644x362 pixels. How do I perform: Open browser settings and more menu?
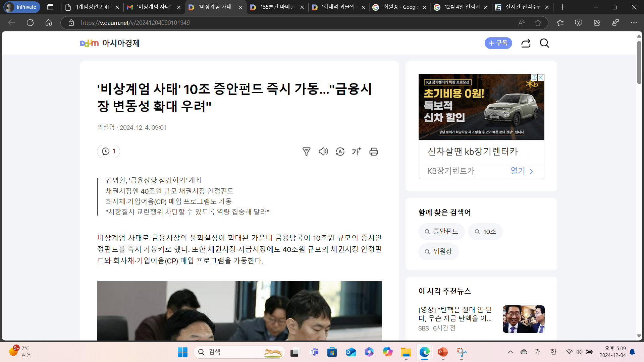634,23
